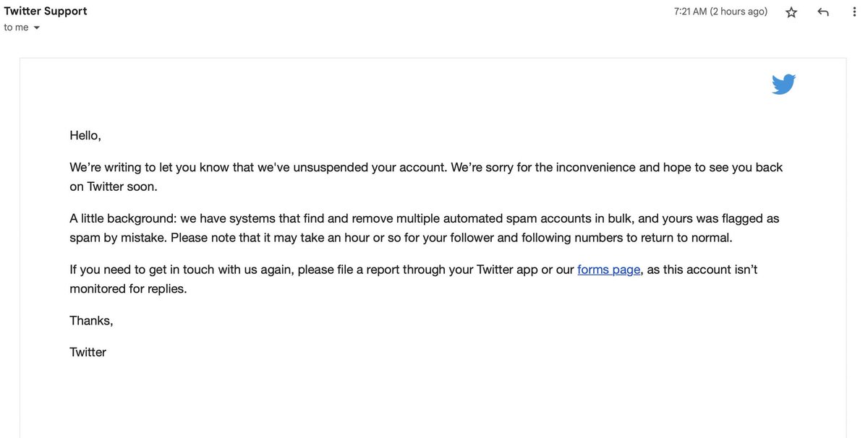The width and height of the screenshot is (868, 438).
Task: Click the 'to me' recipient text
Action: tap(16, 27)
